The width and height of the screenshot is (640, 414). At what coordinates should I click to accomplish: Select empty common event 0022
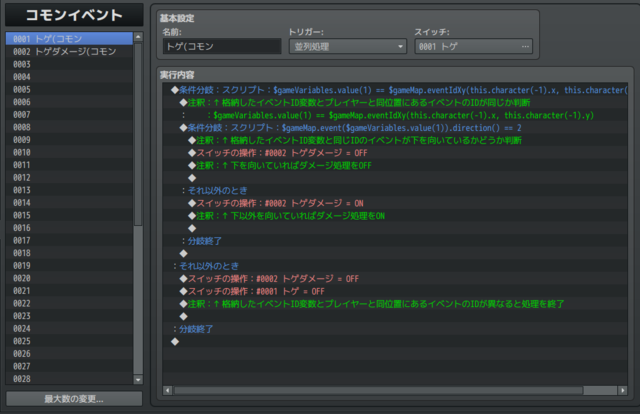69,303
